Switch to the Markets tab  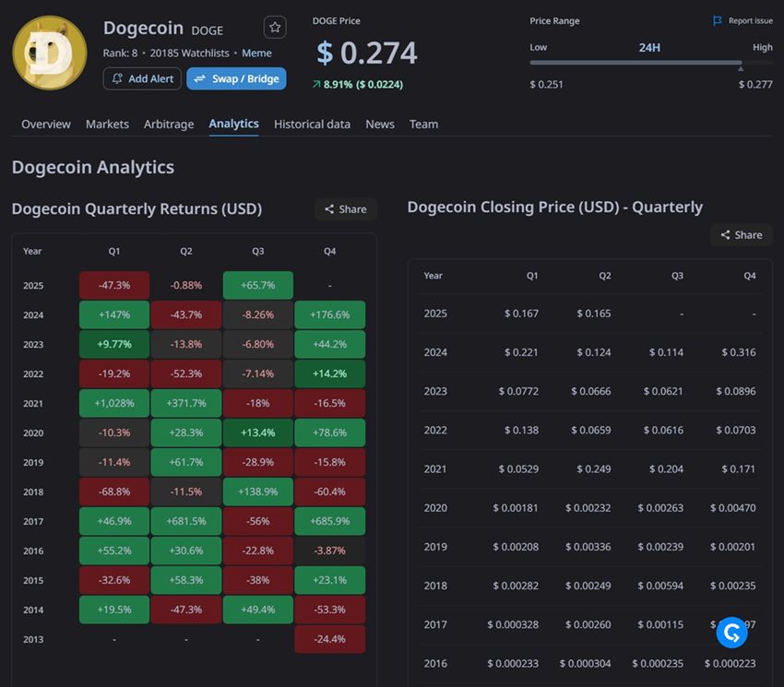click(x=107, y=124)
